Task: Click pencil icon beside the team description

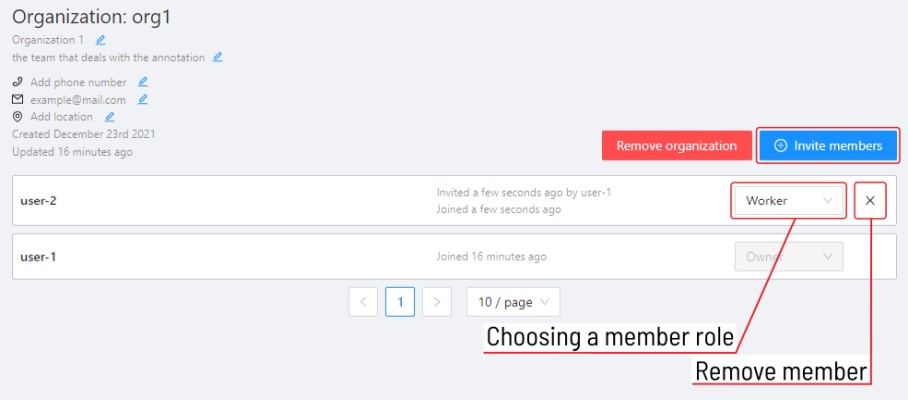Action: click(217, 58)
